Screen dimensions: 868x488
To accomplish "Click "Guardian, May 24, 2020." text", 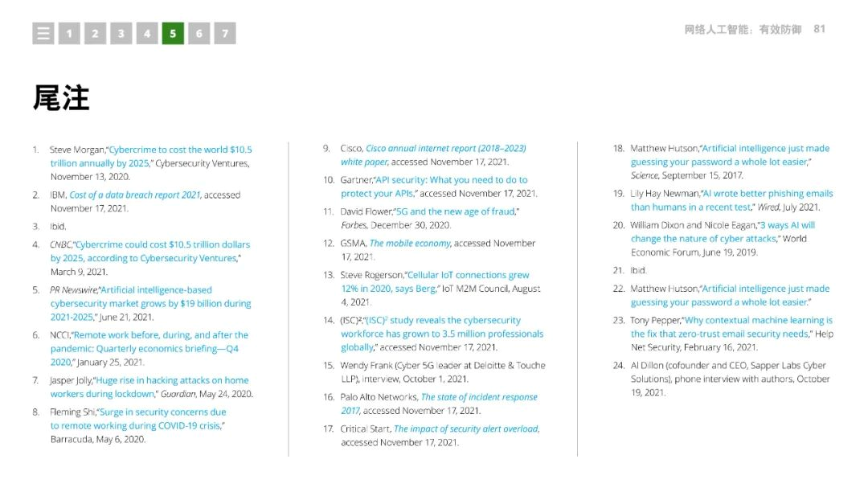I will 207,394.
